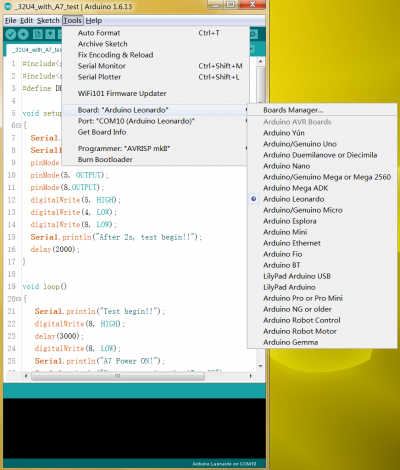
Task: Open Boards Manager...
Action: click(322, 110)
